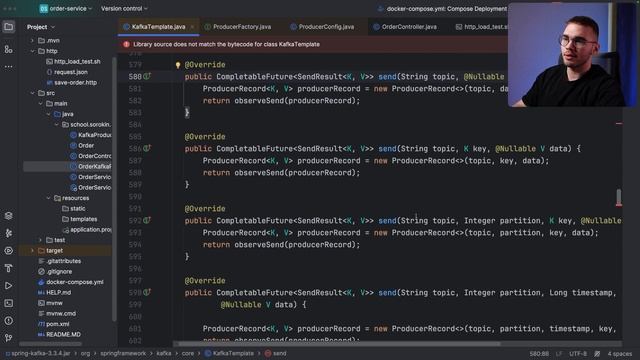Expand the target folder
Image resolution: width=640 pixels, height=360 pixels.
tap(32, 251)
